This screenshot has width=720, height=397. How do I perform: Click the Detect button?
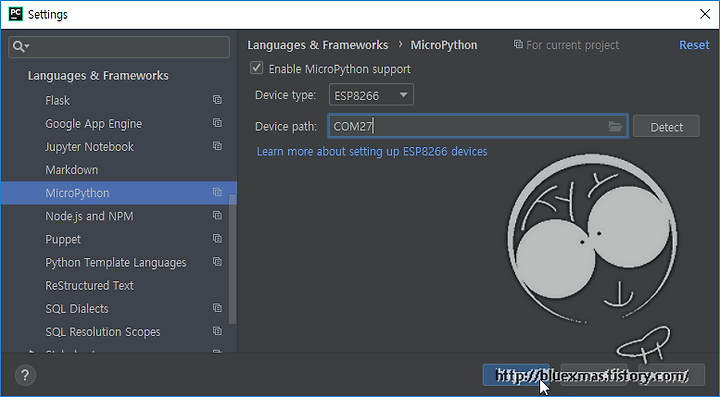[666, 127]
